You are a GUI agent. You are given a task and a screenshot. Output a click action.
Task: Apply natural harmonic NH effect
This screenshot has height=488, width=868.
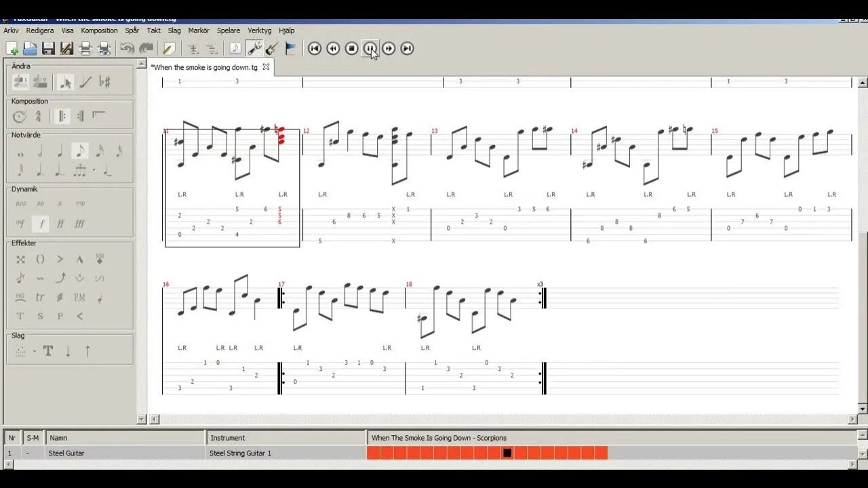pos(100,259)
